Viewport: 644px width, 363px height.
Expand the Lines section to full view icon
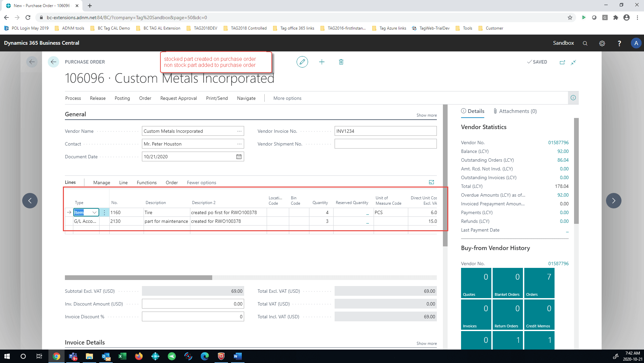click(431, 182)
